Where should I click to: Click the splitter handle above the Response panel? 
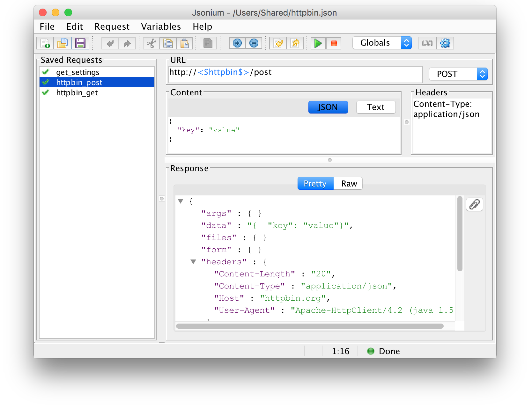[330, 160]
